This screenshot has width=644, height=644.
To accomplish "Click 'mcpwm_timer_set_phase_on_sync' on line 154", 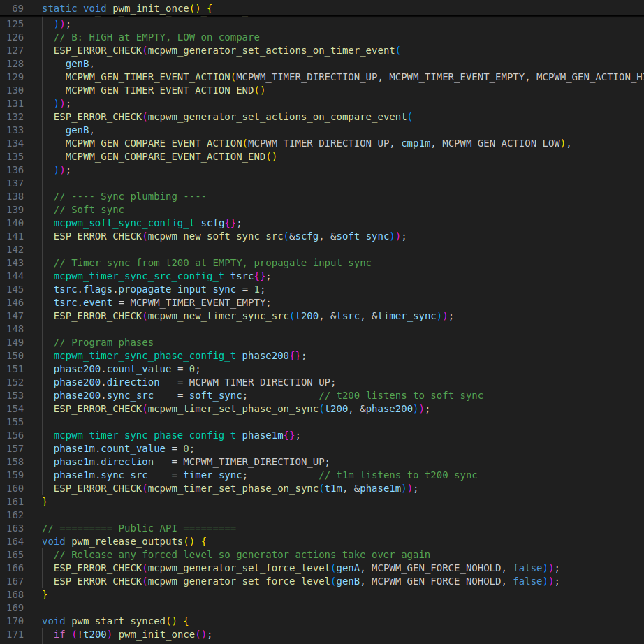I will (233, 409).
